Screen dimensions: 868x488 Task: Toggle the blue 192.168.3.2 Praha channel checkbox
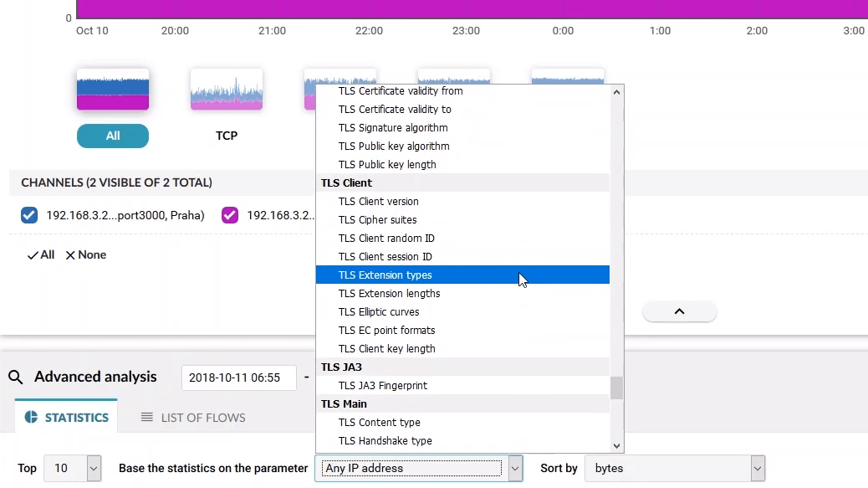click(x=29, y=216)
